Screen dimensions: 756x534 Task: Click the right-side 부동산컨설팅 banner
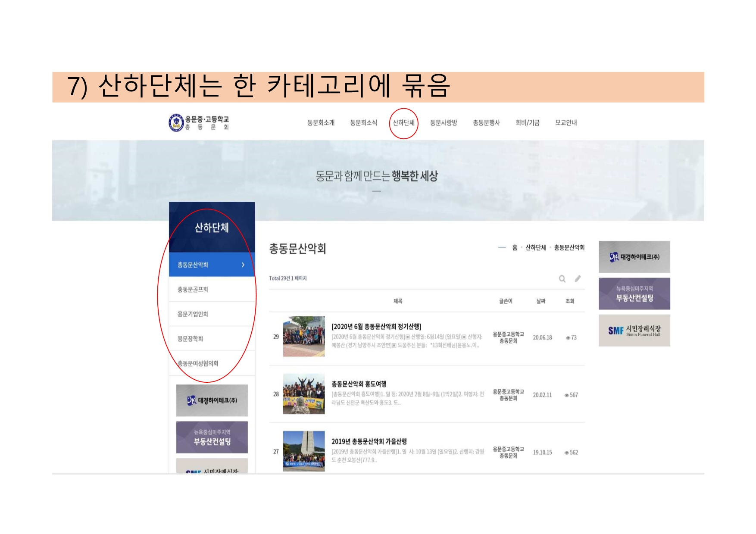tap(634, 294)
